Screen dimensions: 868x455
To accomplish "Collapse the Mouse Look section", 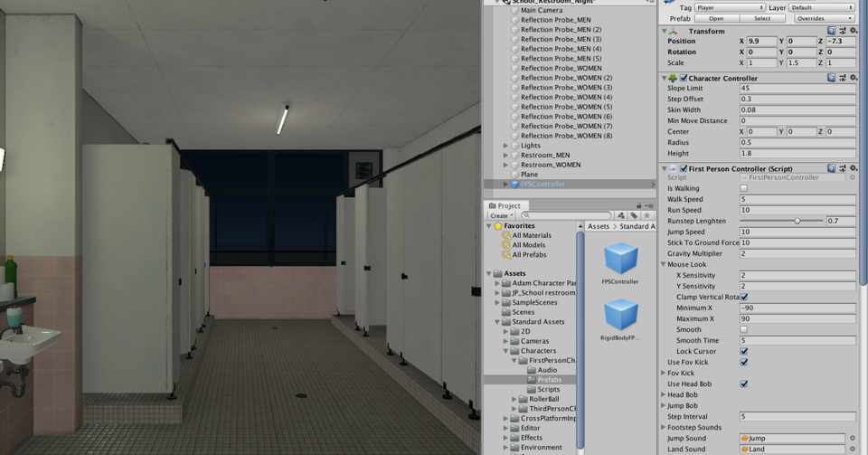I will 663,264.
